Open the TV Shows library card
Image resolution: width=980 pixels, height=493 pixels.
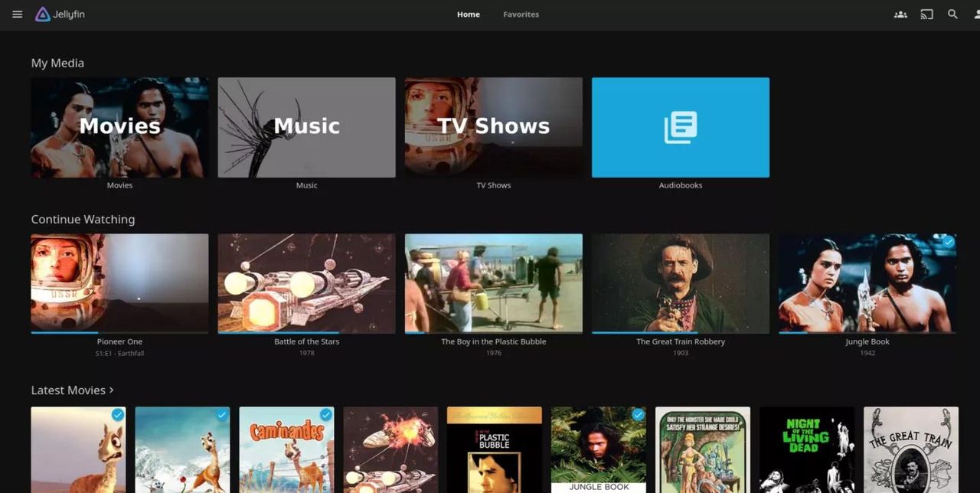[494, 127]
